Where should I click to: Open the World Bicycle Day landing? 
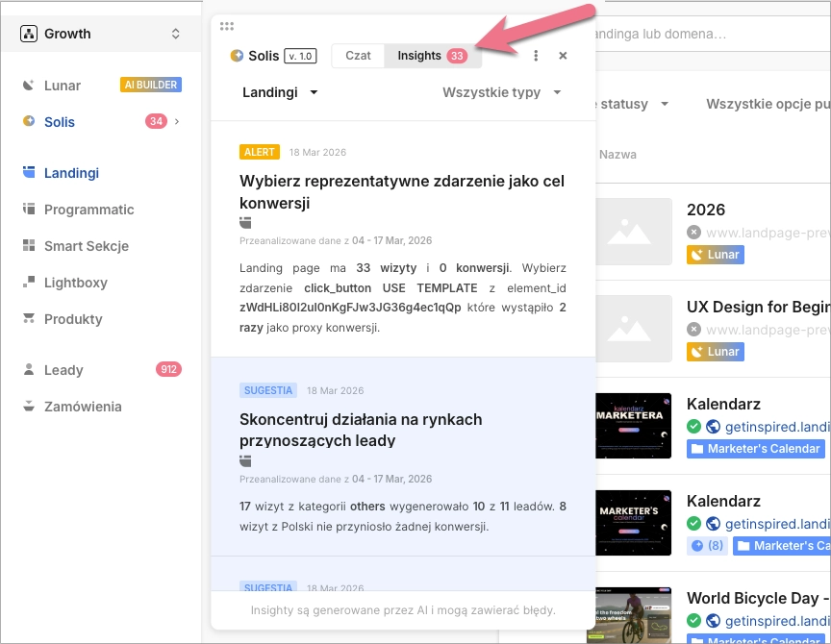tap(759, 599)
